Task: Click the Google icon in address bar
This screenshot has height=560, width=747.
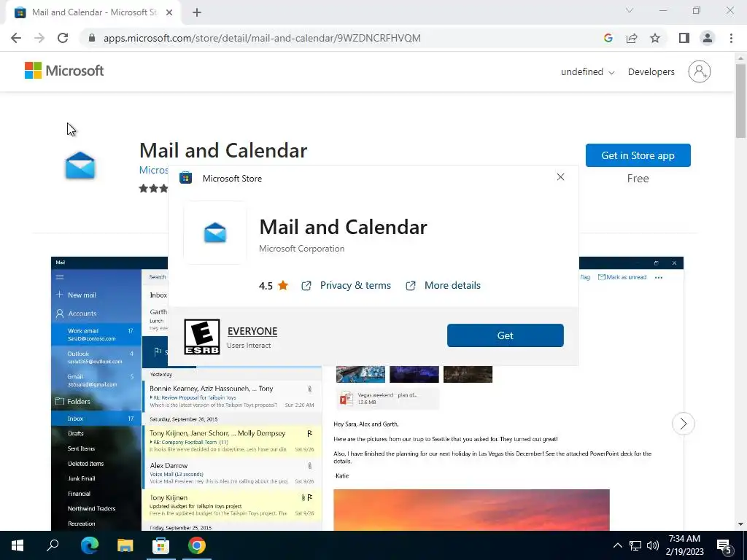Action: [608, 38]
